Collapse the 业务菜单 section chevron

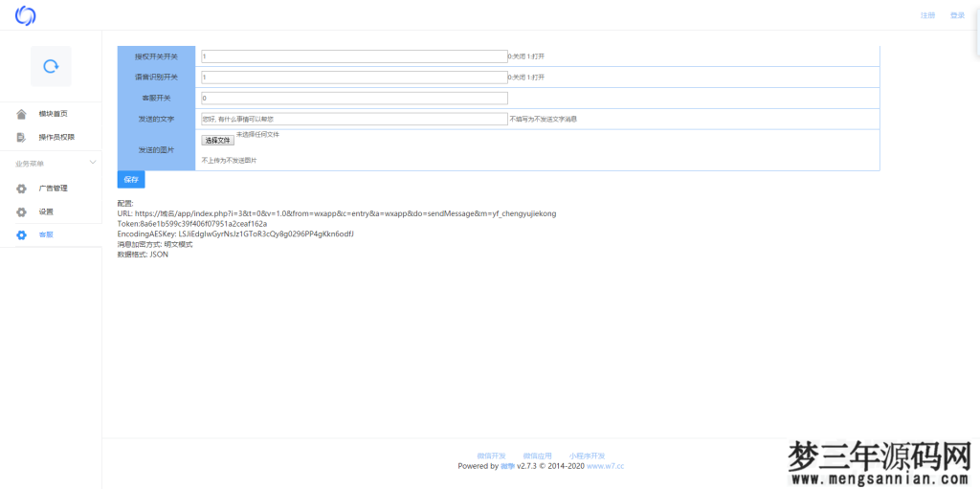click(92, 164)
